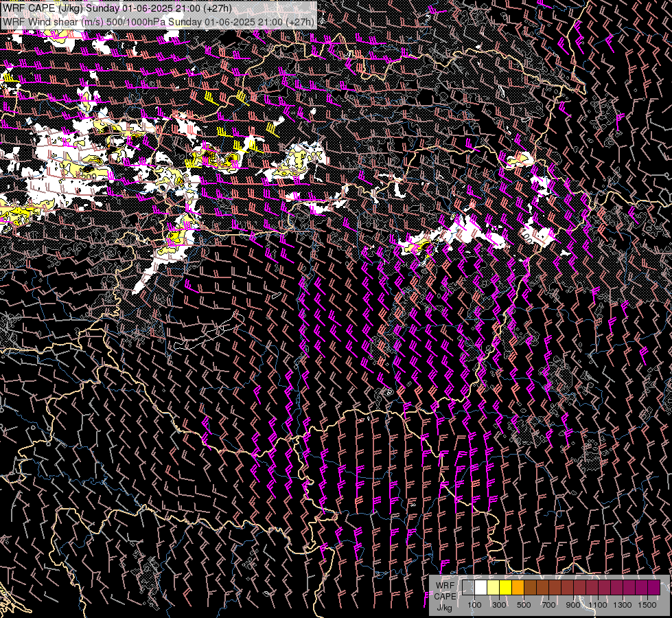Click the legend value 500
This screenshot has height=618, width=672.
(x=524, y=605)
